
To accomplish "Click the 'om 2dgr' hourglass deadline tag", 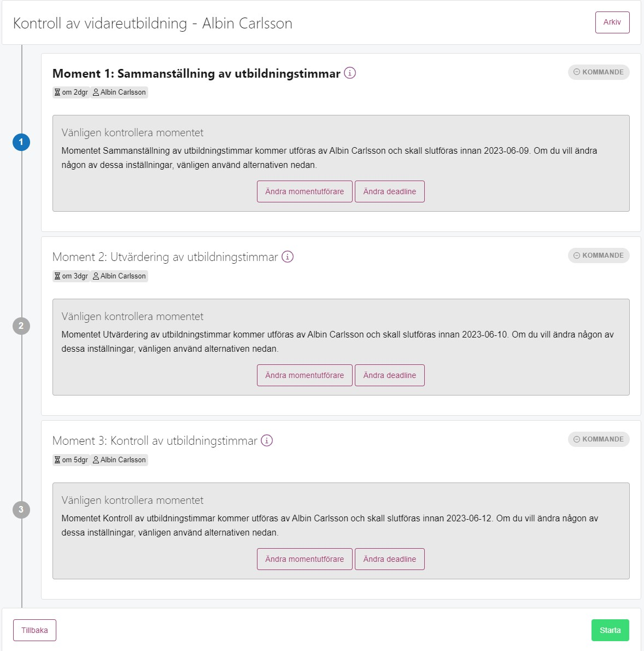I will pos(71,92).
